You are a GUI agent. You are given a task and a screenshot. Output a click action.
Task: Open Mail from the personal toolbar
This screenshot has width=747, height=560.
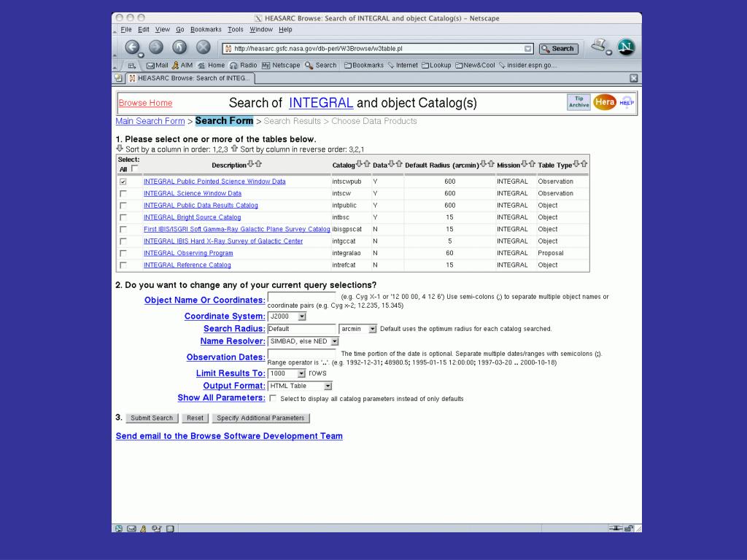[158, 65]
